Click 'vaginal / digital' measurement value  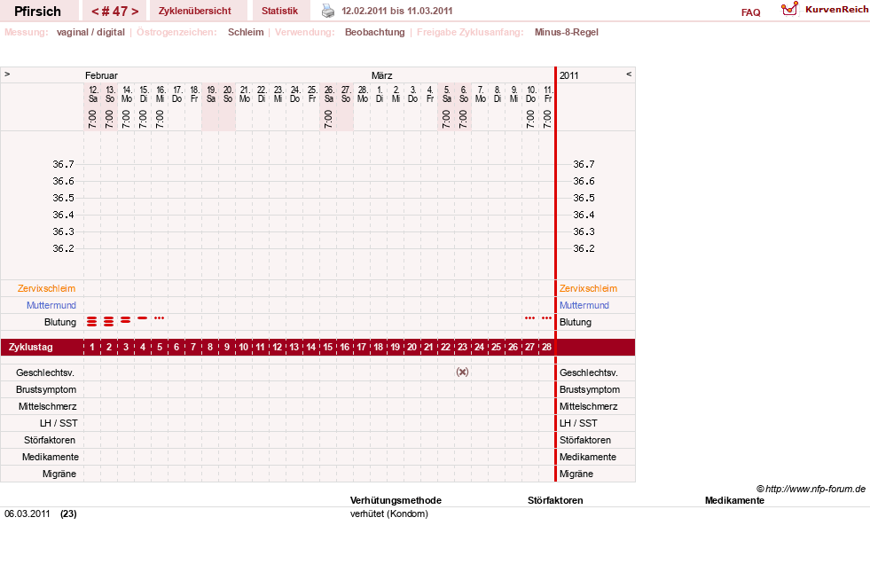[x=90, y=32]
